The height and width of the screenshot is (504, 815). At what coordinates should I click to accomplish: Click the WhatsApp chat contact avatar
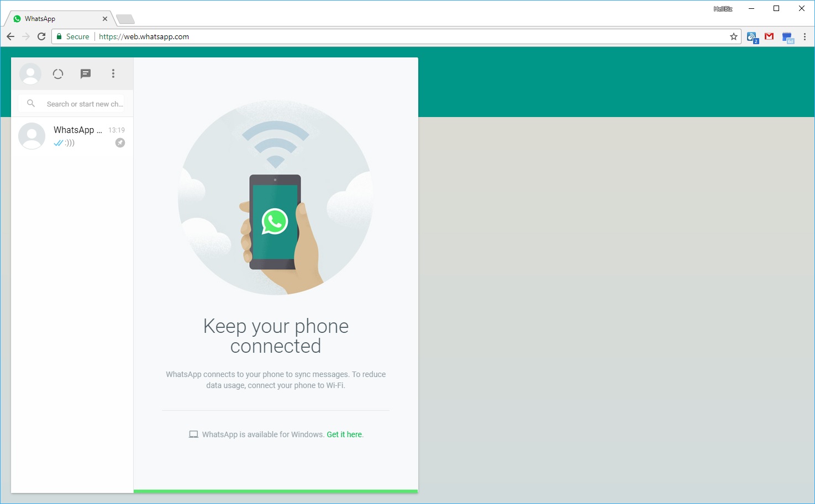point(31,136)
